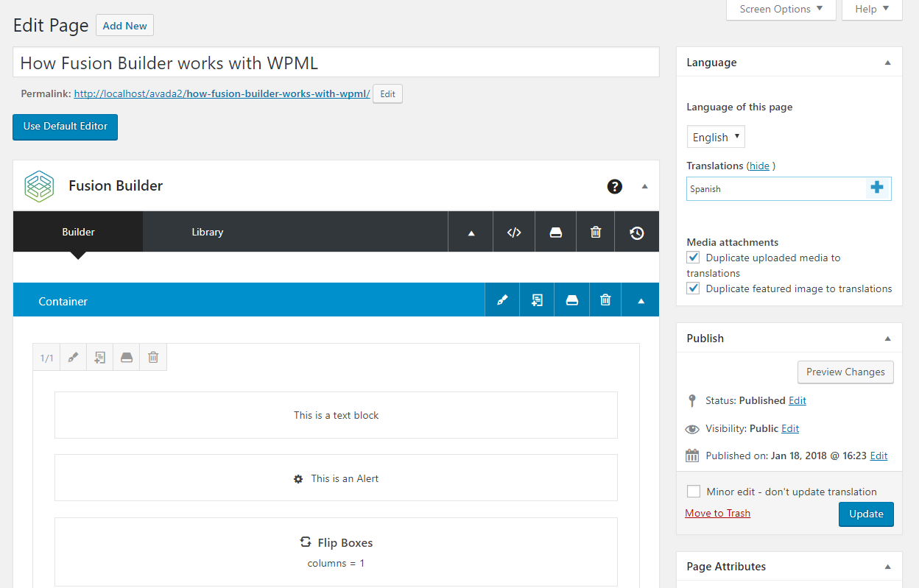919x588 pixels.
Task: Switch to the Builder tab
Action: 78,233
